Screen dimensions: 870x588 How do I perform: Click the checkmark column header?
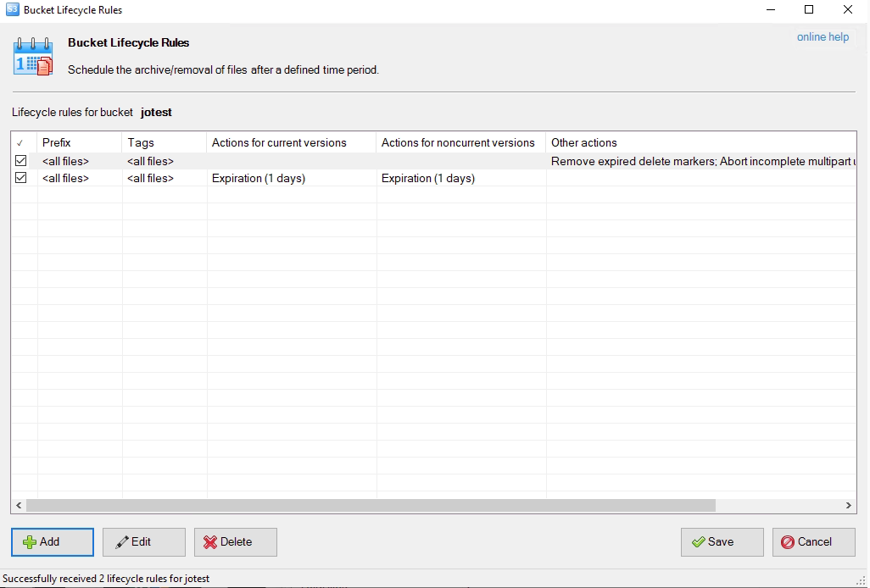[21, 143]
